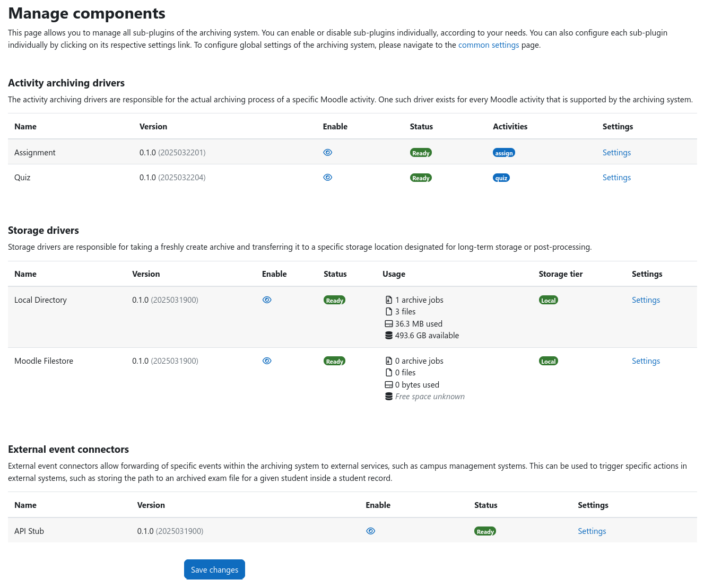This screenshot has width=704, height=588.
Task: Click the disk icon beside 36.3 MB used
Action: (x=388, y=324)
